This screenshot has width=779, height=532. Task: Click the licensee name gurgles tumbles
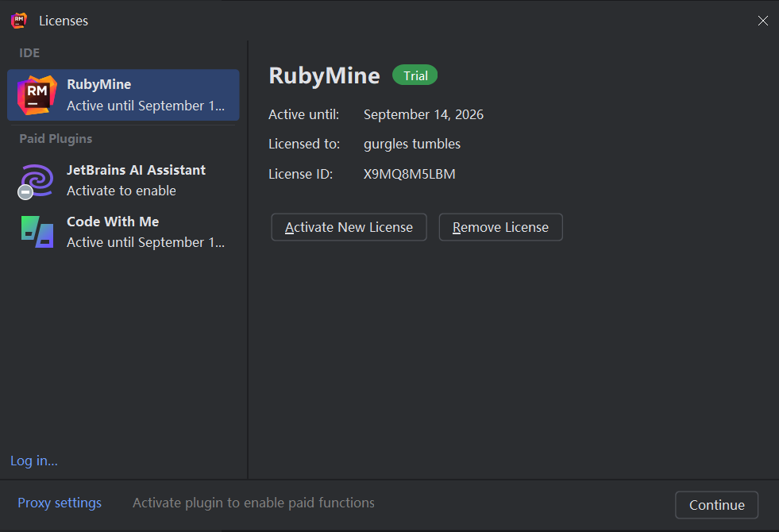coord(412,144)
